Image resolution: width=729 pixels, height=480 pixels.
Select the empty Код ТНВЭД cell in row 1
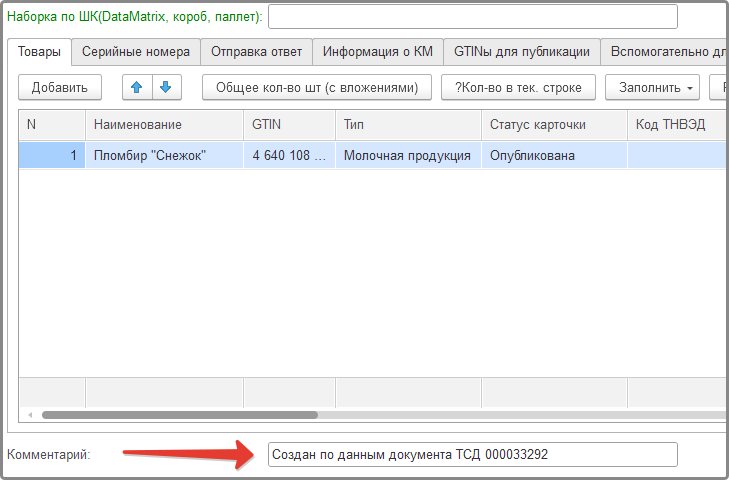coord(678,155)
